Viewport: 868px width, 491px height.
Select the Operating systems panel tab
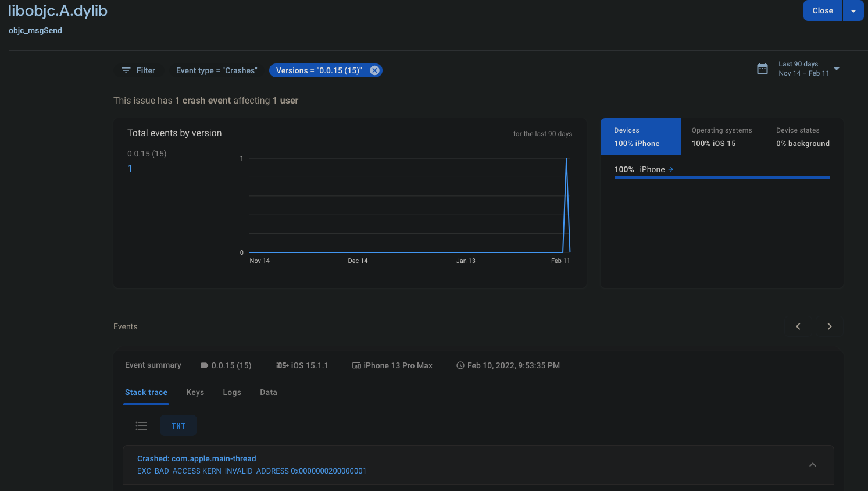(x=721, y=137)
